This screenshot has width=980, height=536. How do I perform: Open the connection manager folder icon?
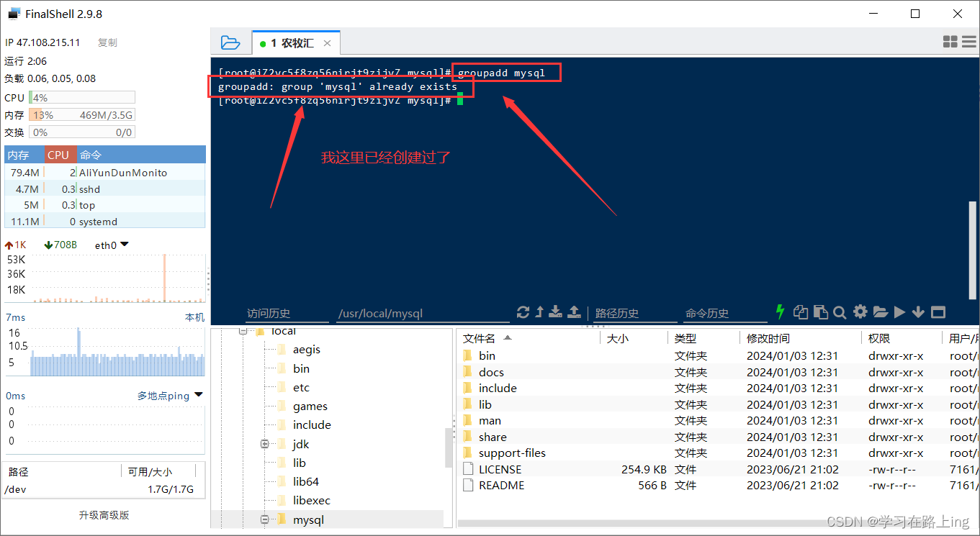click(x=230, y=42)
